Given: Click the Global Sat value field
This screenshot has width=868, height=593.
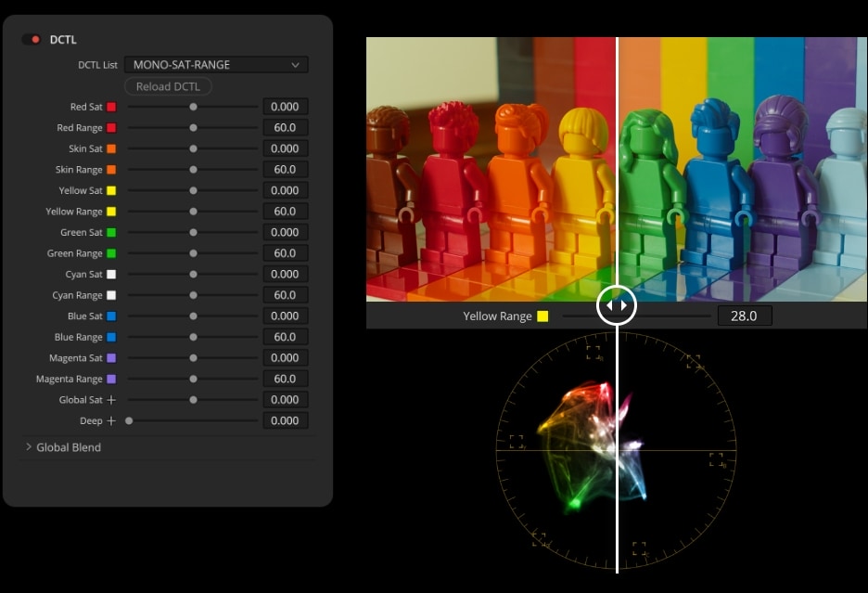Looking at the screenshot, I should [285, 400].
